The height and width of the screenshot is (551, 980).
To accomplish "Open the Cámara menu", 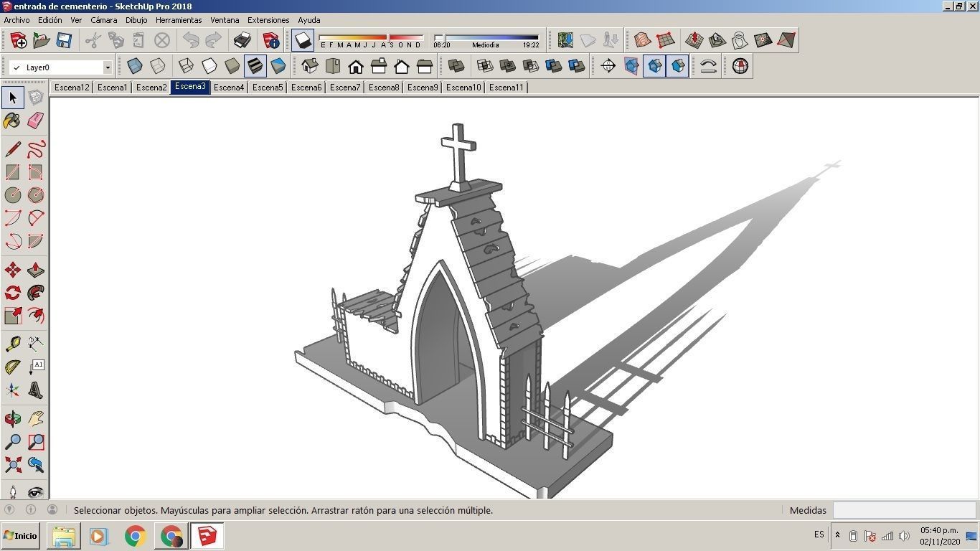I will tap(103, 20).
